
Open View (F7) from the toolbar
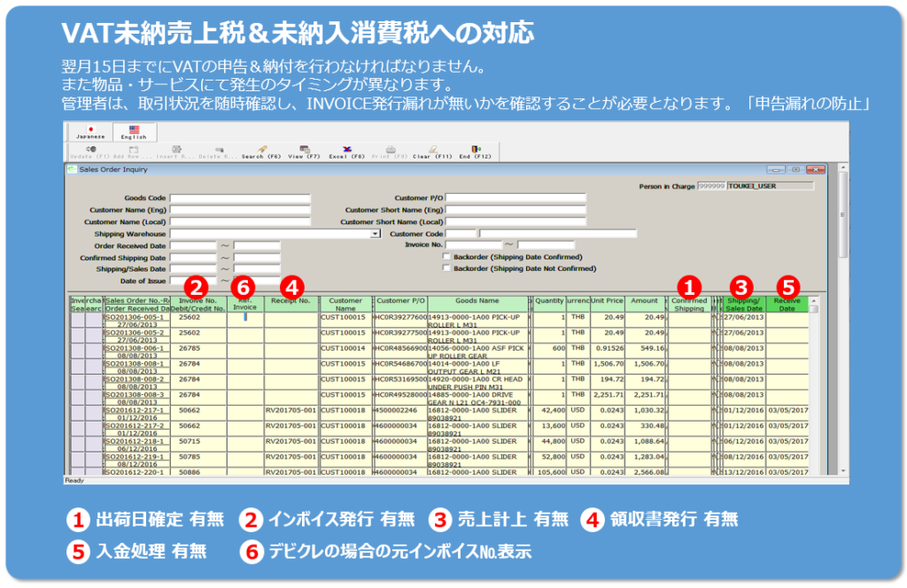pos(305,152)
